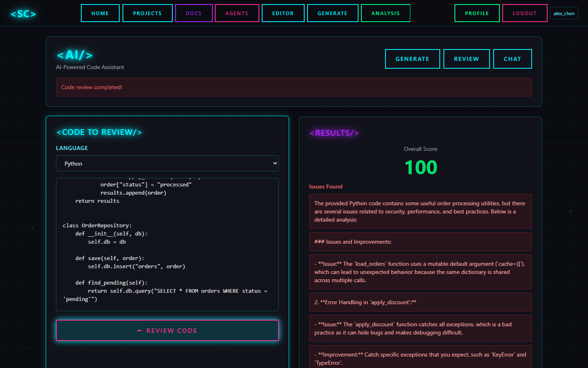Open the top navigation Generate item
The image size is (588, 368).
(333, 13)
